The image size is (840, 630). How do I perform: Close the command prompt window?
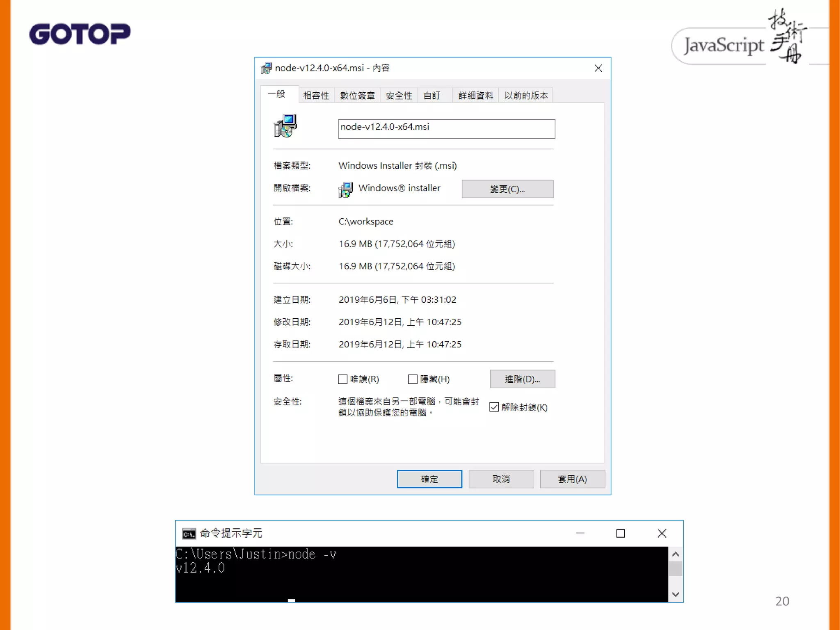[661, 533]
